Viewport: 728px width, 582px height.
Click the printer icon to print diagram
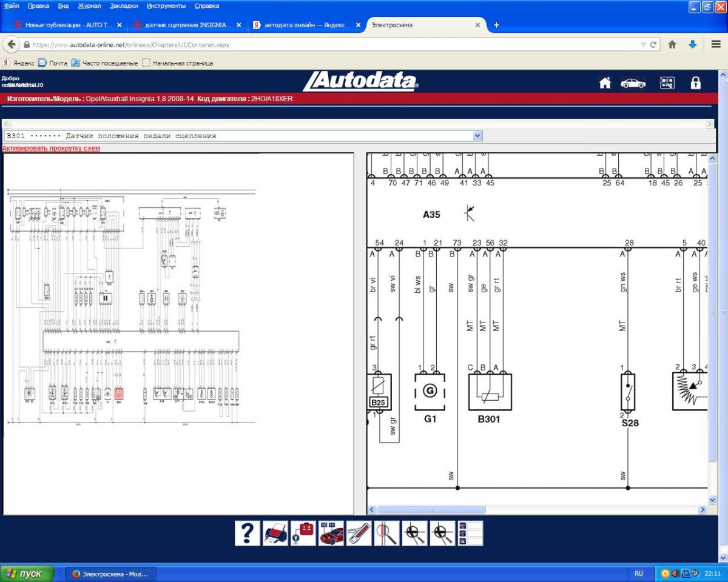coord(275,533)
